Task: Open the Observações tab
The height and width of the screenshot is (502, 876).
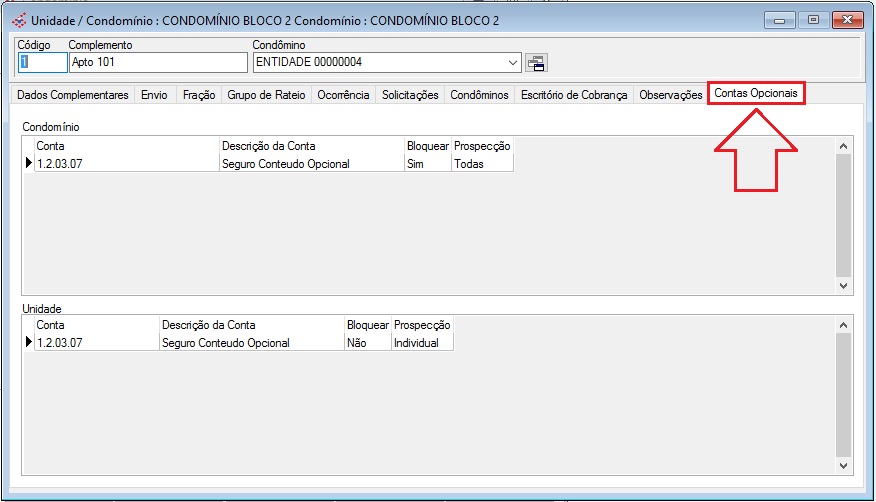Action: point(671,95)
